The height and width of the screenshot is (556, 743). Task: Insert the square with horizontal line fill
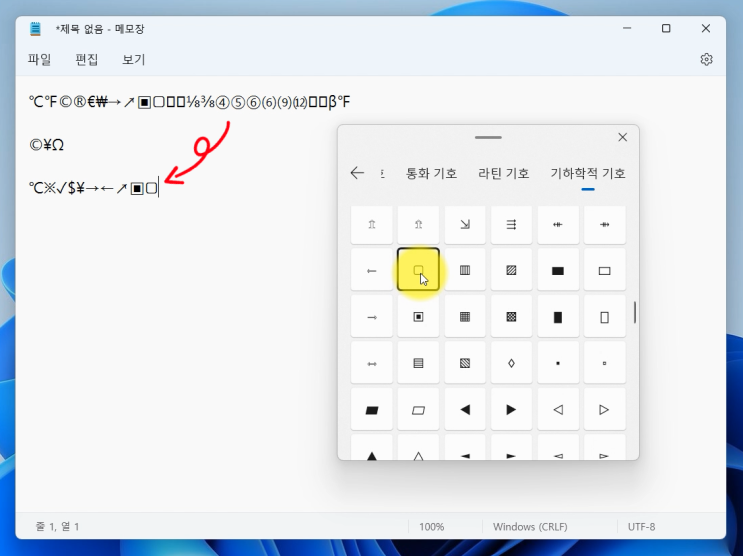[x=418, y=363]
